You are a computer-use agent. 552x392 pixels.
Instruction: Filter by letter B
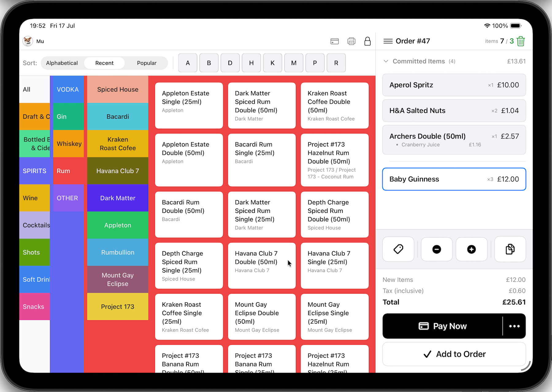tap(209, 63)
